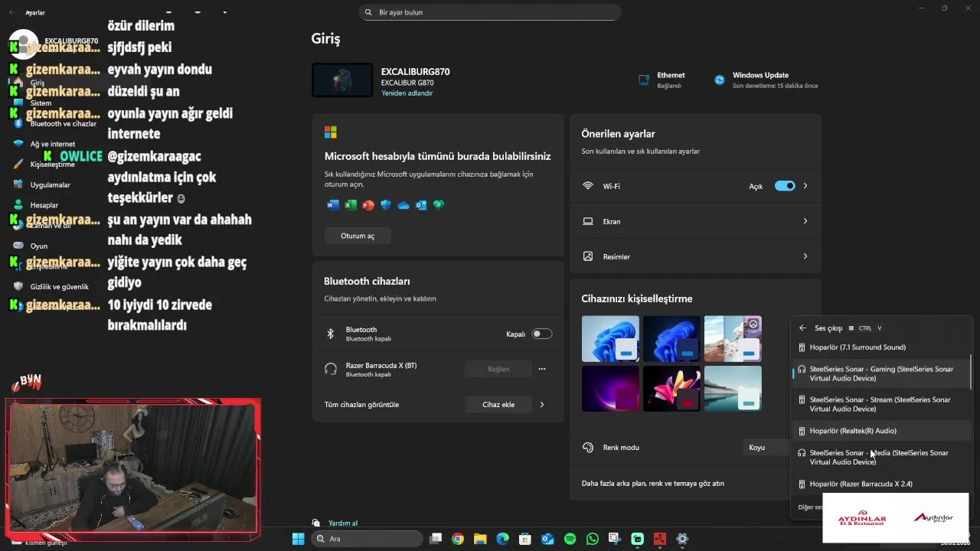Open Windows Update status
This screenshot has width=980, height=551.
(766, 80)
